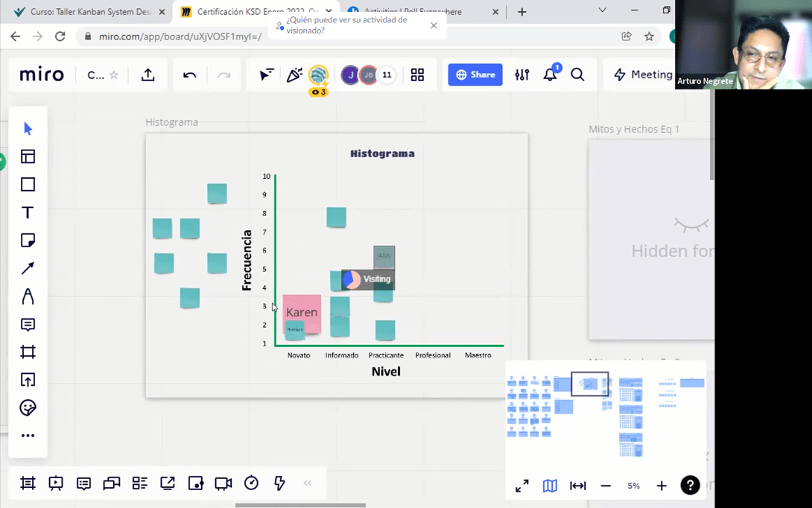812x508 pixels.
Task: Select the Text tool
Action: [x=28, y=212]
